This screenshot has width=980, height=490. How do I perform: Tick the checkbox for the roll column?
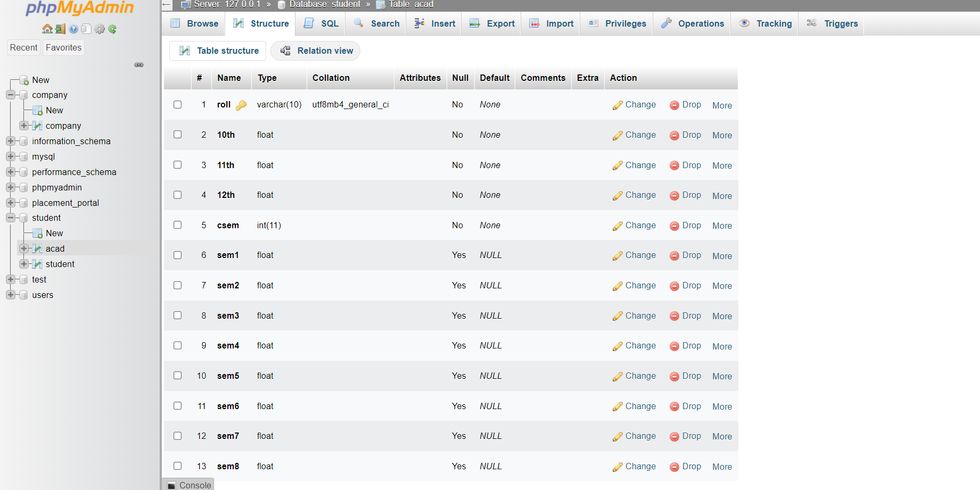tap(177, 104)
